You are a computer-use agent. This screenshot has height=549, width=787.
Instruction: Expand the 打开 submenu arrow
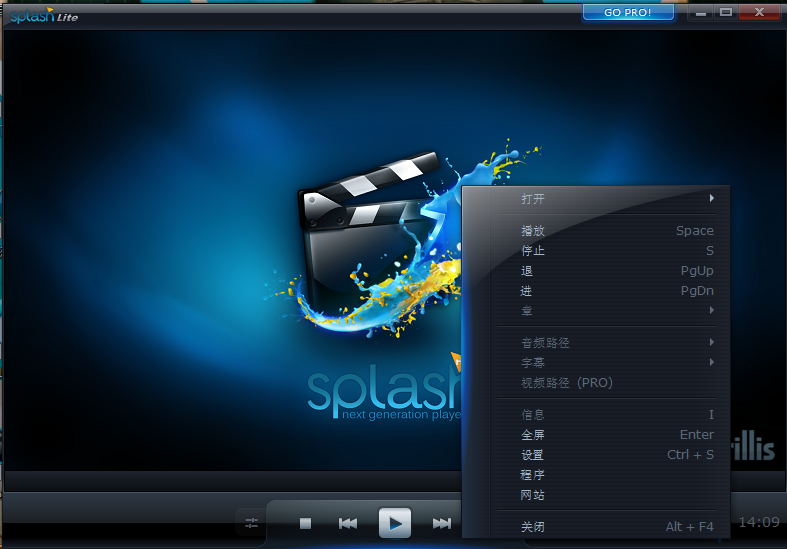coord(712,198)
